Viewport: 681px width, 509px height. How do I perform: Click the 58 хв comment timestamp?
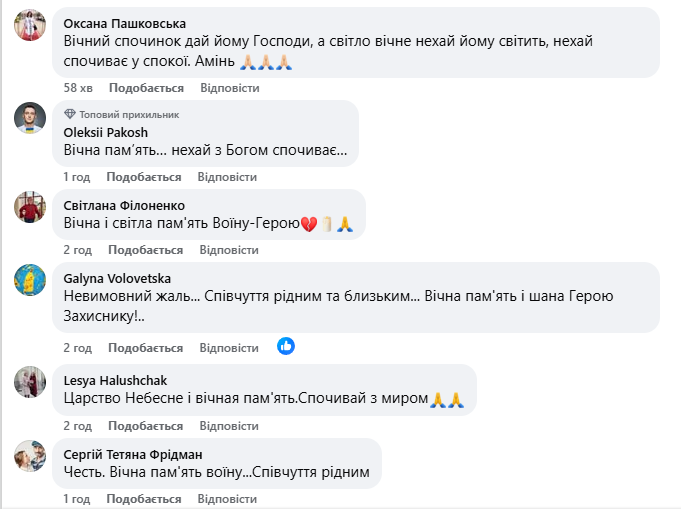(78, 88)
